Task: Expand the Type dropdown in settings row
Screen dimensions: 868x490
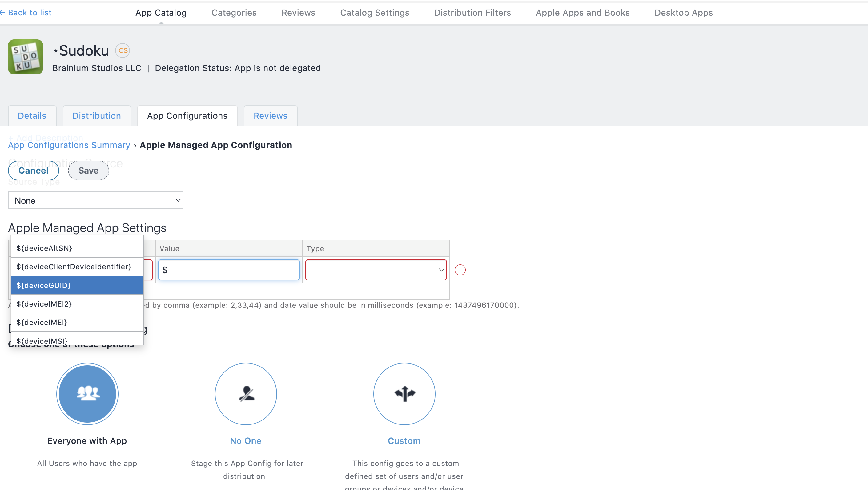Action: point(376,270)
